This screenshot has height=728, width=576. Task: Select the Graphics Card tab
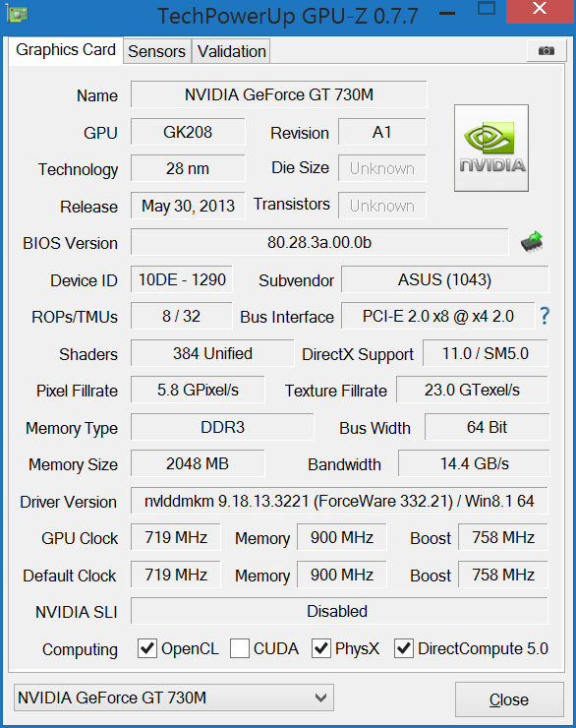[66, 49]
